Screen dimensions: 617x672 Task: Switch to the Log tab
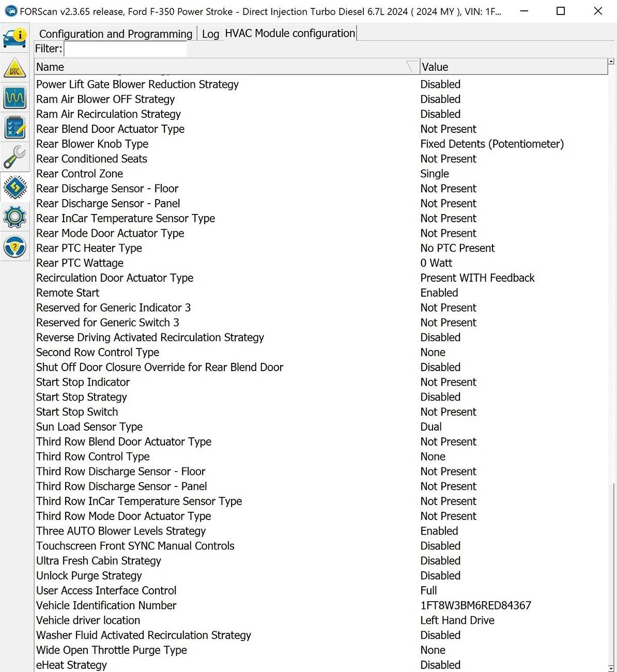click(210, 34)
